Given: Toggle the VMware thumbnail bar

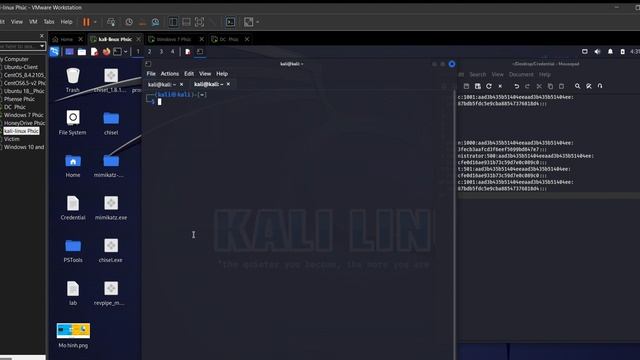Looking at the screenshot, I should [186, 22].
